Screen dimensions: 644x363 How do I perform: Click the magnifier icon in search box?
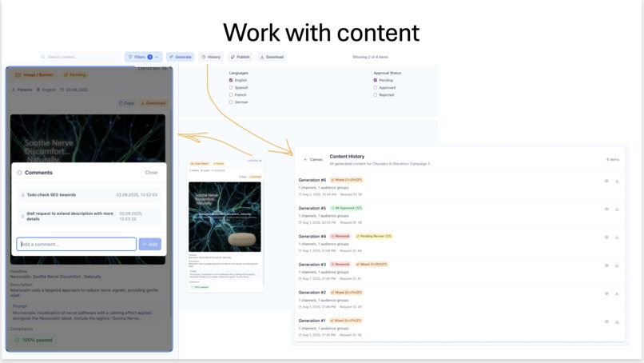43,57
